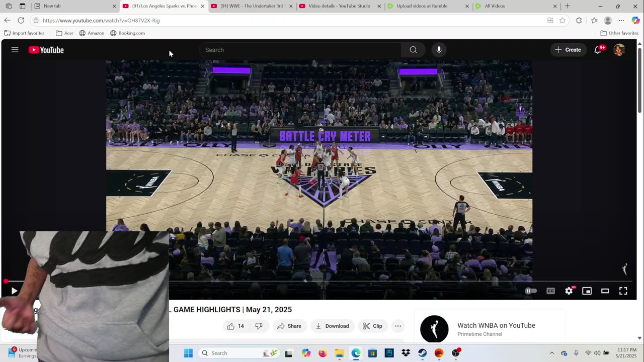This screenshot has width=644, height=362.
Task: Open Microsoft Store from the taskbar
Action: click(x=372, y=353)
